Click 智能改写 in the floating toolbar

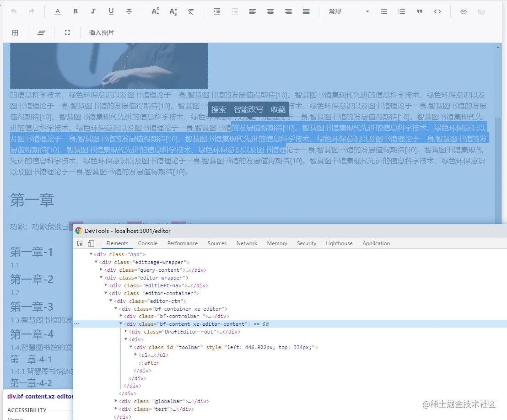click(248, 110)
